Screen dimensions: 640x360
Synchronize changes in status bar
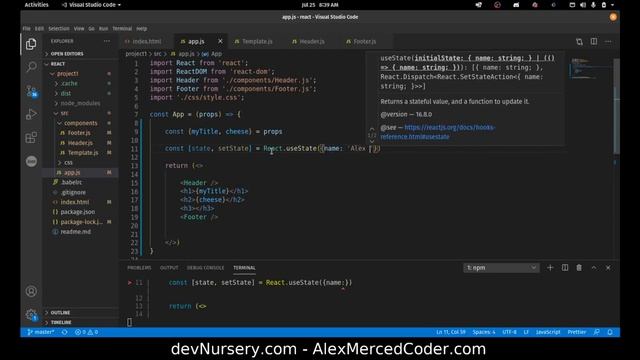tap(64, 332)
